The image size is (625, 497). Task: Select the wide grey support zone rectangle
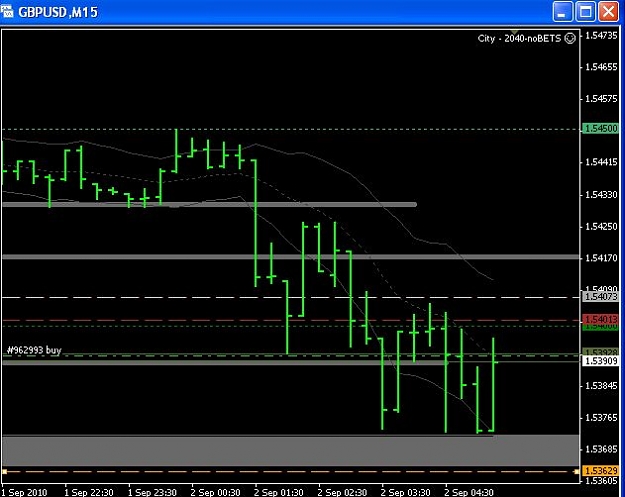[291, 450]
